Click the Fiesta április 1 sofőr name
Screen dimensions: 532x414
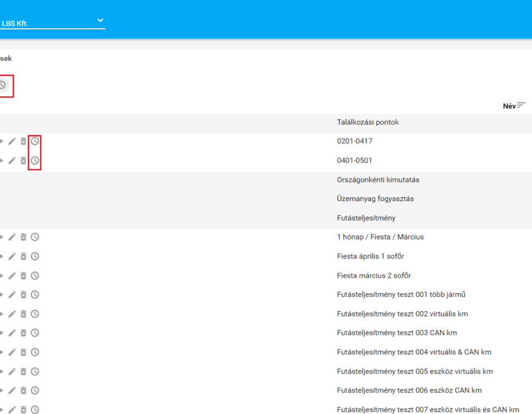point(371,256)
